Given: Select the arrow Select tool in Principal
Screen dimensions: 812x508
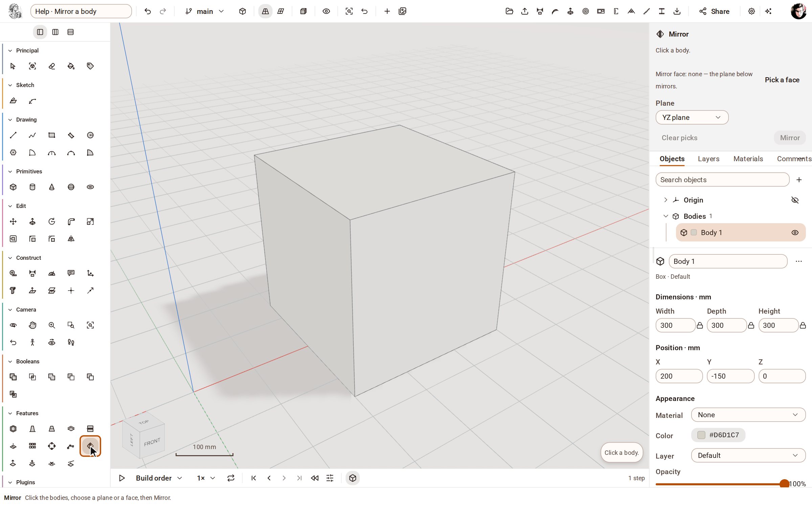Looking at the screenshot, I should click(13, 66).
